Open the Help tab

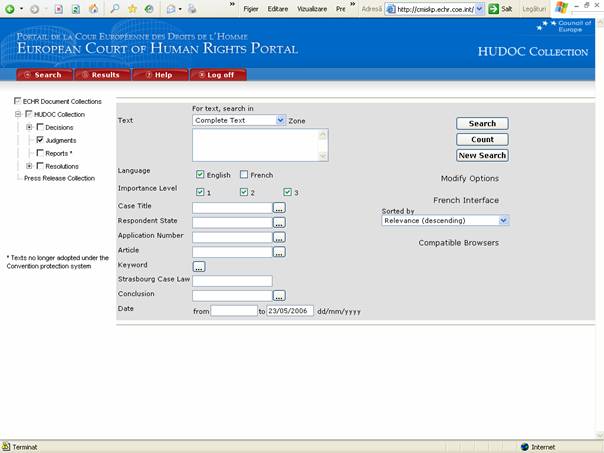point(160,75)
